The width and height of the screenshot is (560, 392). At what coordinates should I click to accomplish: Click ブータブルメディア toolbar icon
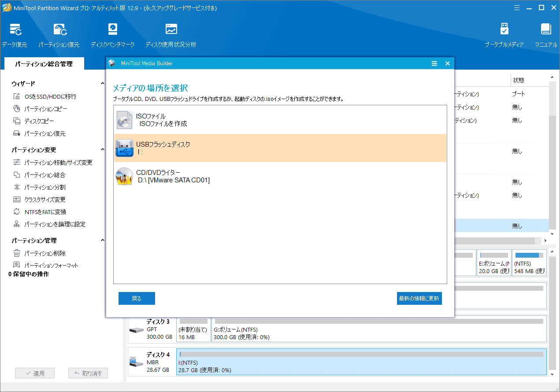tap(504, 35)
